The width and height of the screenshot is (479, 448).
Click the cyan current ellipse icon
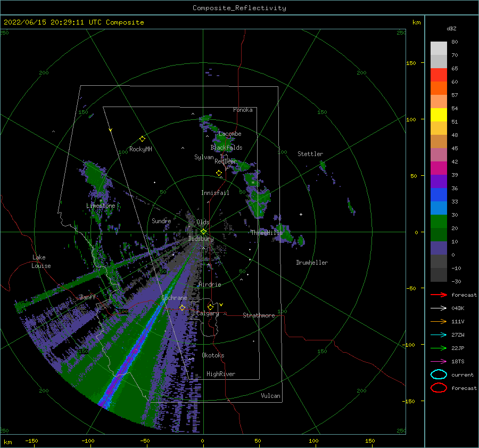pyautogui.click(x=439, y=374)
